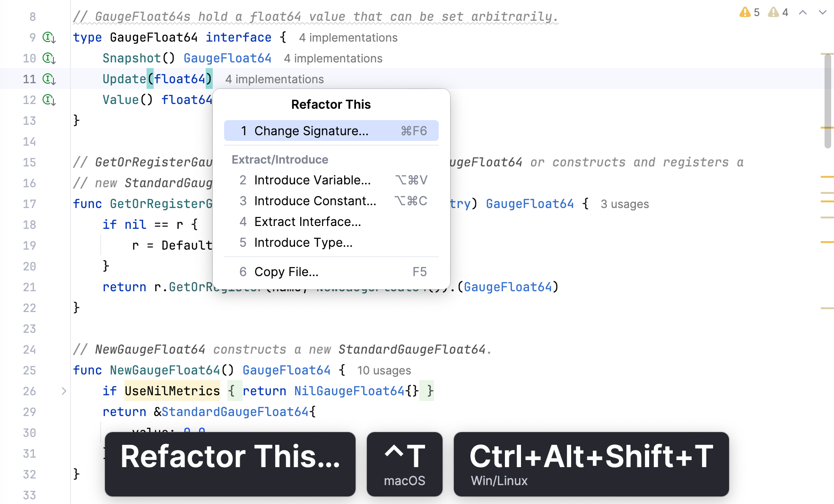The width and height of the screenshot is (834, 504).
Task: Open the 4 implementations hint beside GaugeFloat64 interface
Action: coord(348,38)
